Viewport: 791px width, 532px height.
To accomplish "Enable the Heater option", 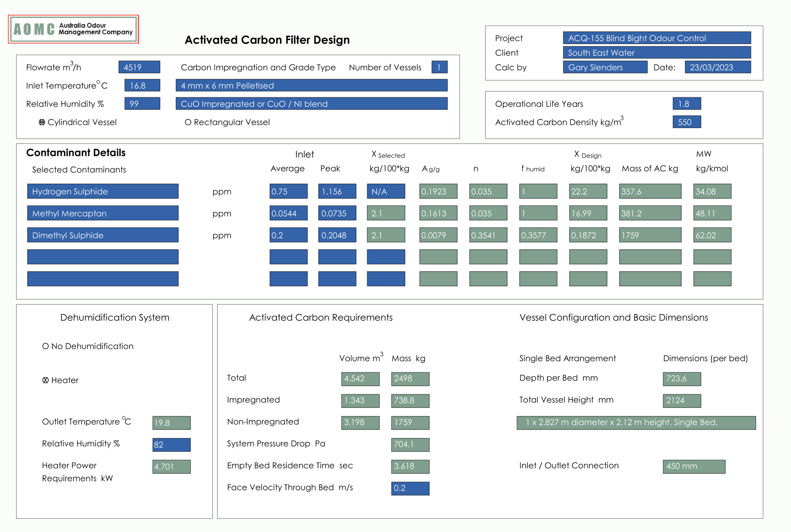I will [45, 380].
